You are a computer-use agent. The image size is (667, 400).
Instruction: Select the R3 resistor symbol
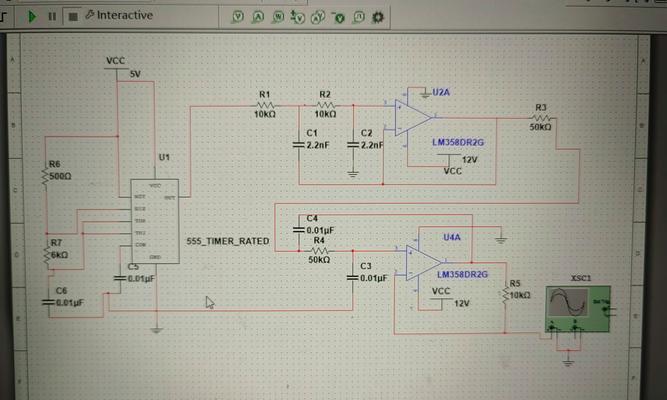[x=542, y=118]
